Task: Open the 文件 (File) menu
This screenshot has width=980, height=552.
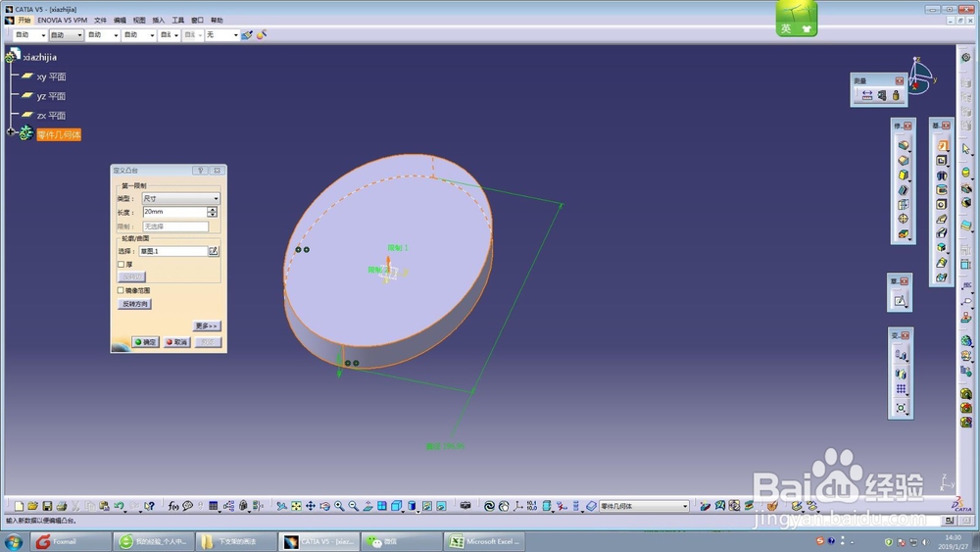Action: (x=100, y=20)
